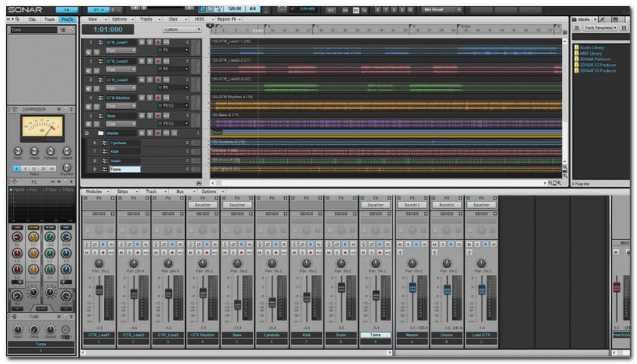Solo the GTR_Lead2 track
Viewport: 637px width, 364px height.
(x=150, y=61)
